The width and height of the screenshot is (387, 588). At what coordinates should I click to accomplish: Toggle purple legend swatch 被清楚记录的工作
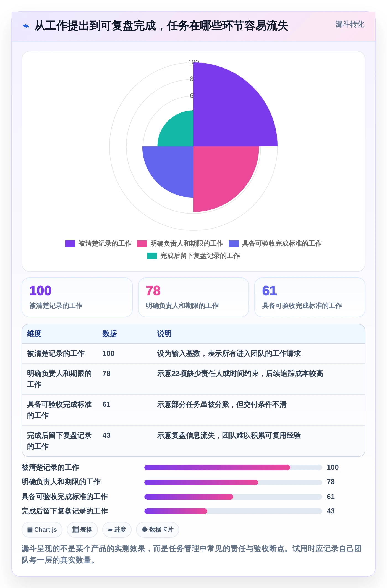pos(70,244)
